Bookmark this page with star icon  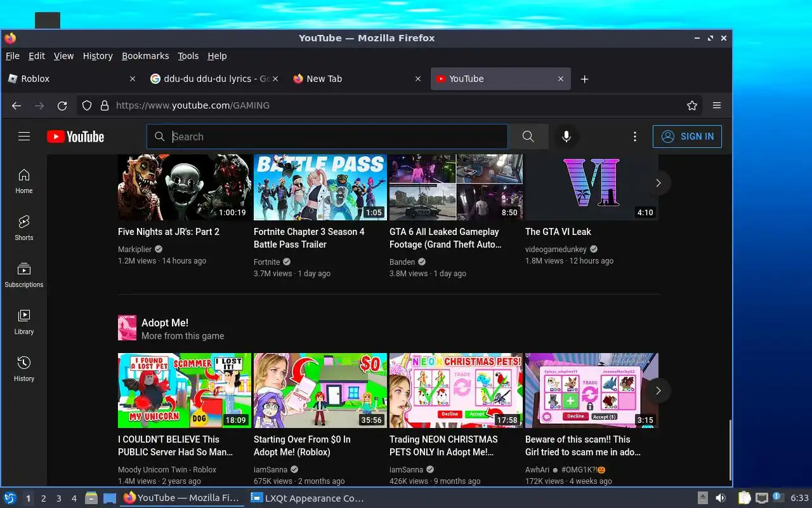(x=692, y=105)
